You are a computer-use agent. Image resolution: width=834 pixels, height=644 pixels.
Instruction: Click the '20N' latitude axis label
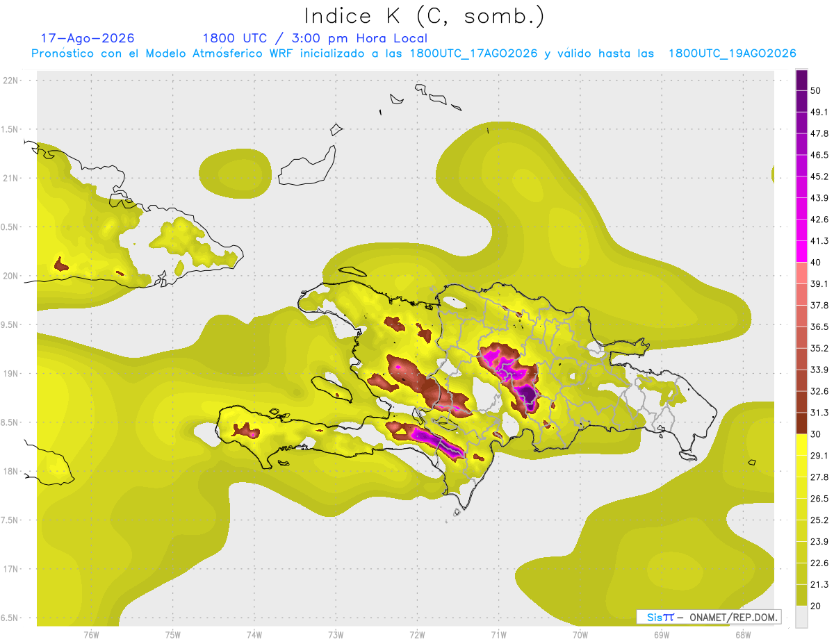11,276
